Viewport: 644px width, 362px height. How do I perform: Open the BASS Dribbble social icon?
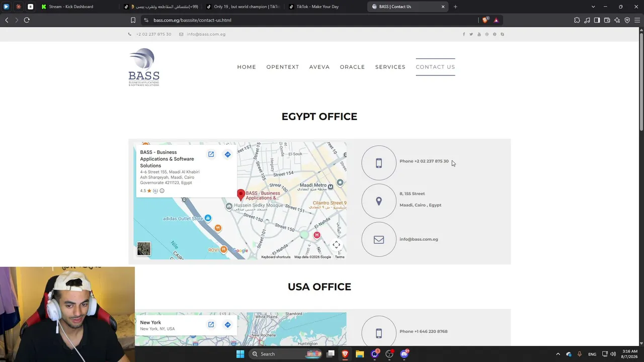[x=487, y=34]
